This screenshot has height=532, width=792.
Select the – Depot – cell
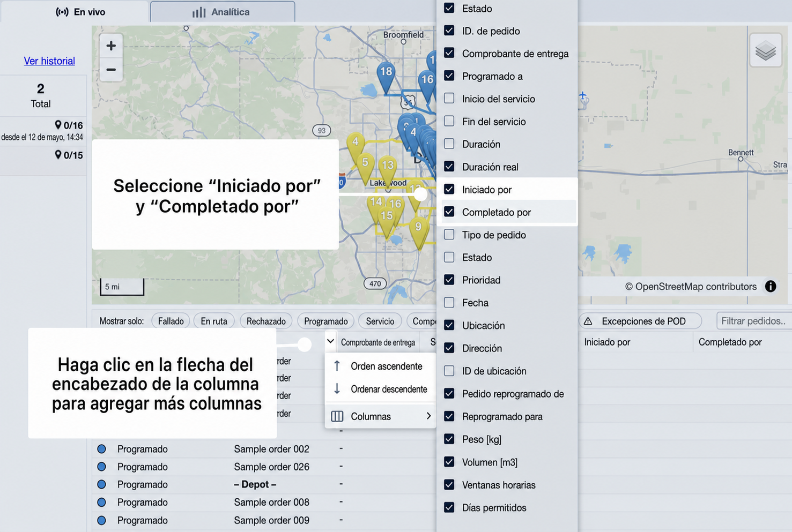coord(255,484)
